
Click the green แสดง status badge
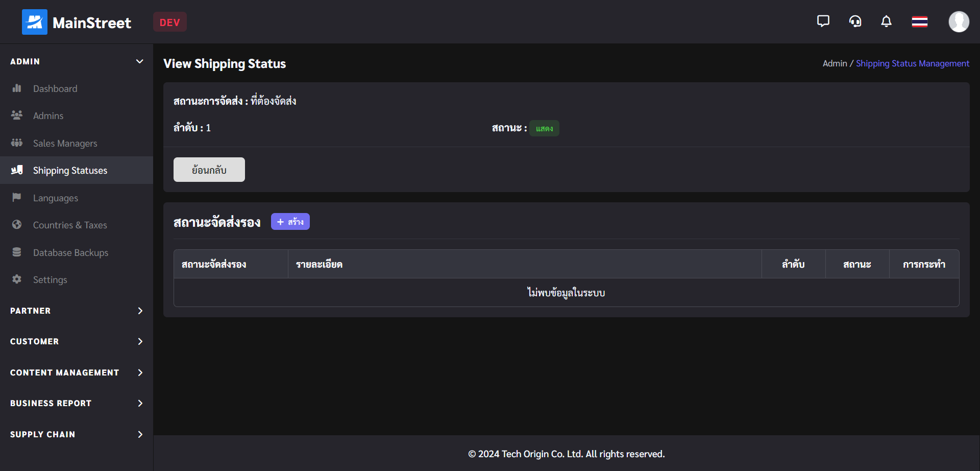pos(544,128)
